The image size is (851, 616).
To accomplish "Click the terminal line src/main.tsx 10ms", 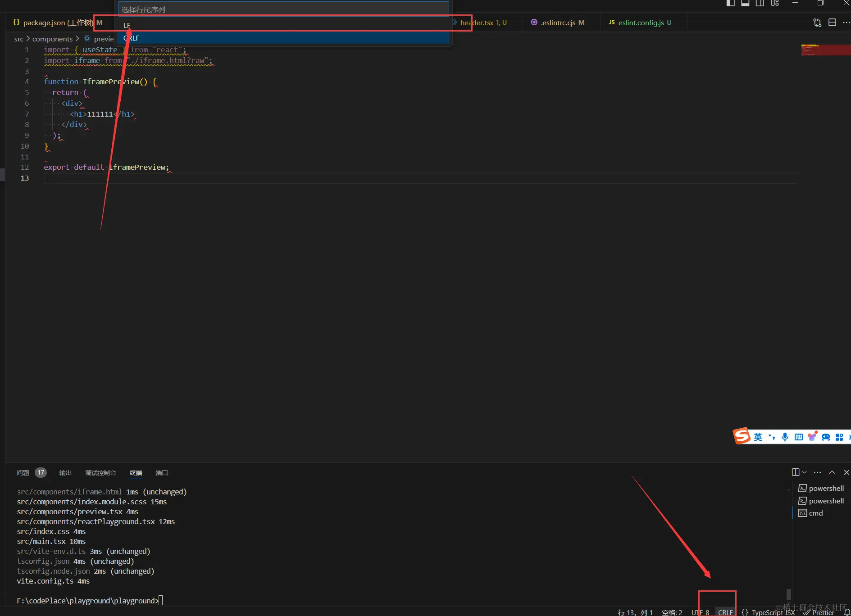I will coord(51,541).
